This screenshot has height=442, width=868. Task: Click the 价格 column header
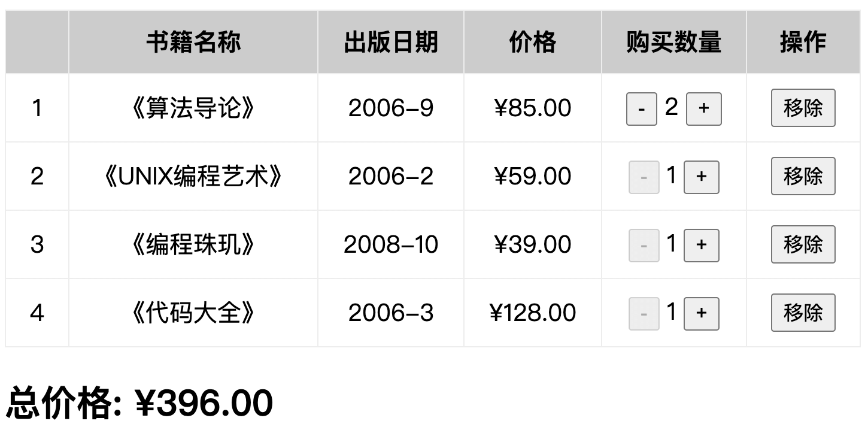click(x=533, y=43)
